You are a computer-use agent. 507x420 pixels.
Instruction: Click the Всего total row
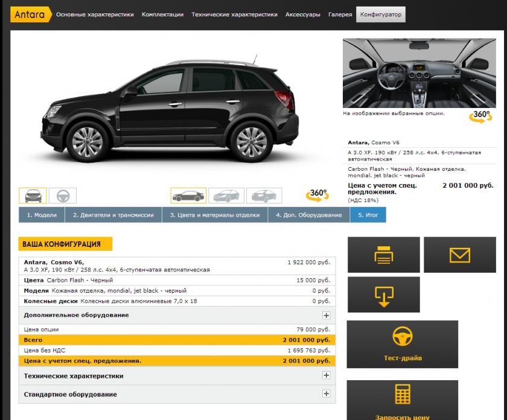(177, 340)
